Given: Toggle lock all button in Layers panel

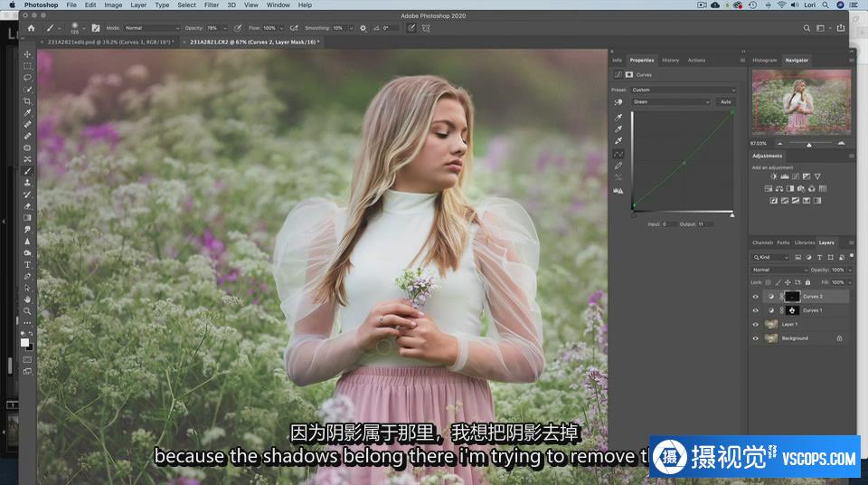Looking at the screenshot, I should point(807,282).
